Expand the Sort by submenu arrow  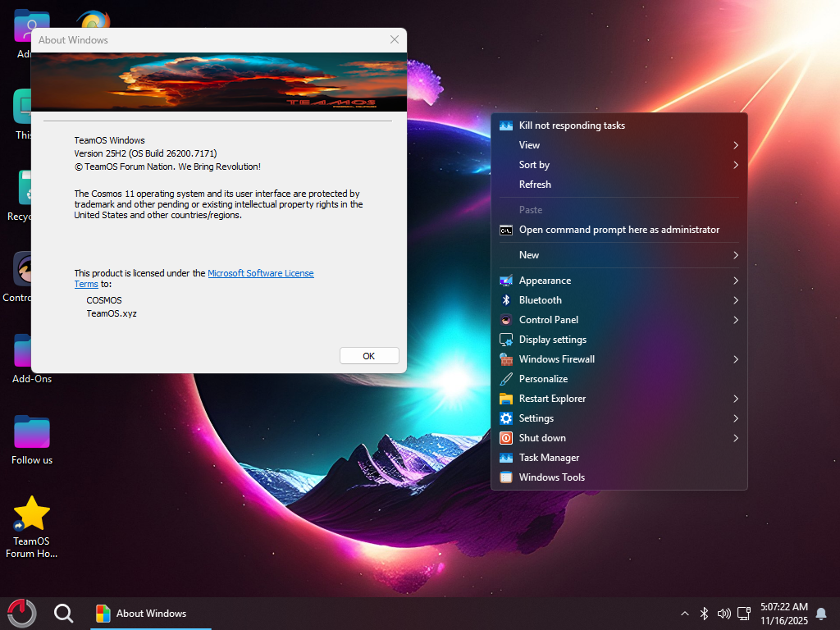point(736,165)
